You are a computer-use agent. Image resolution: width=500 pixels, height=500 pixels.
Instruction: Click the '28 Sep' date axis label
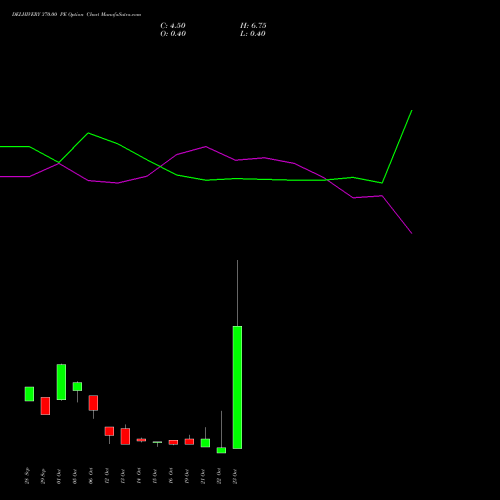(x=27, y=476)
